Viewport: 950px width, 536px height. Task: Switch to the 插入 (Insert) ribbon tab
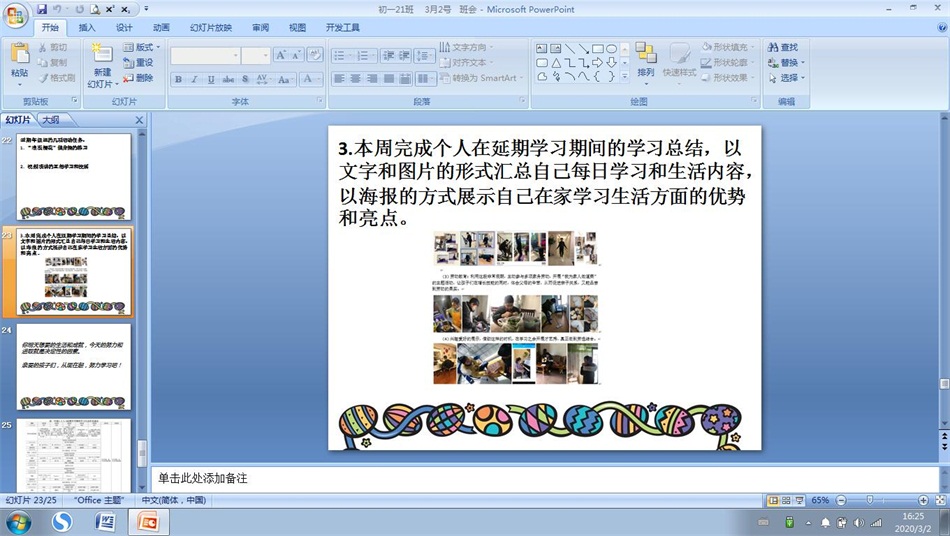(x=87, y=28)
